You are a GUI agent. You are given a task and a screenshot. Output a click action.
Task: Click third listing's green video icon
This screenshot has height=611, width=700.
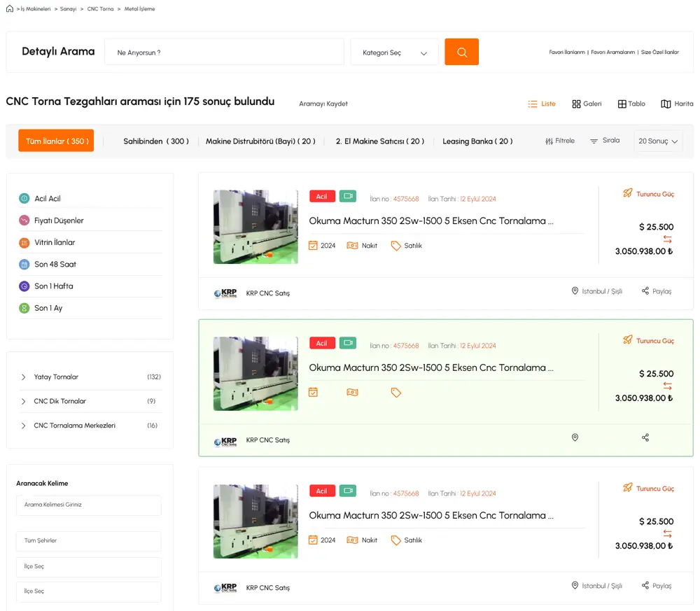[348, 491]
